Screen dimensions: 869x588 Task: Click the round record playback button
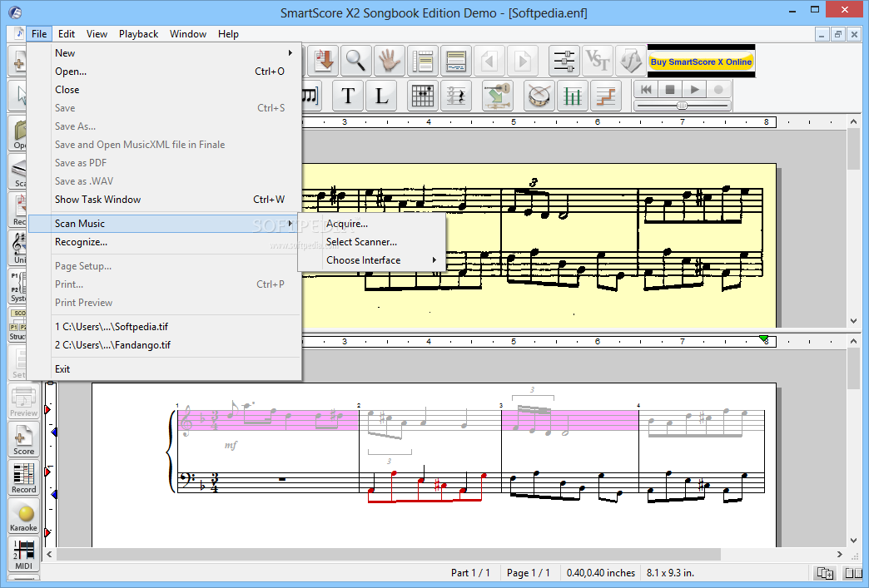[x=718, y=89]
